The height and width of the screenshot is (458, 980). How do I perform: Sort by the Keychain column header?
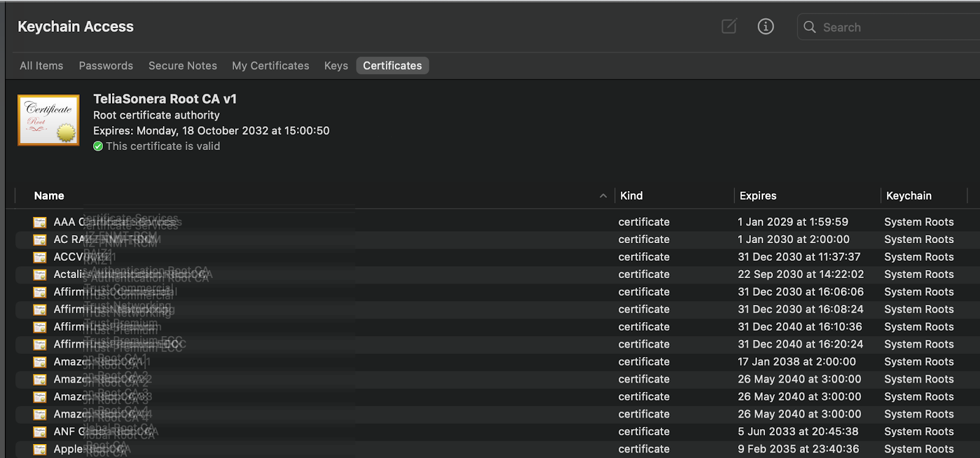[x=908, y=196]
